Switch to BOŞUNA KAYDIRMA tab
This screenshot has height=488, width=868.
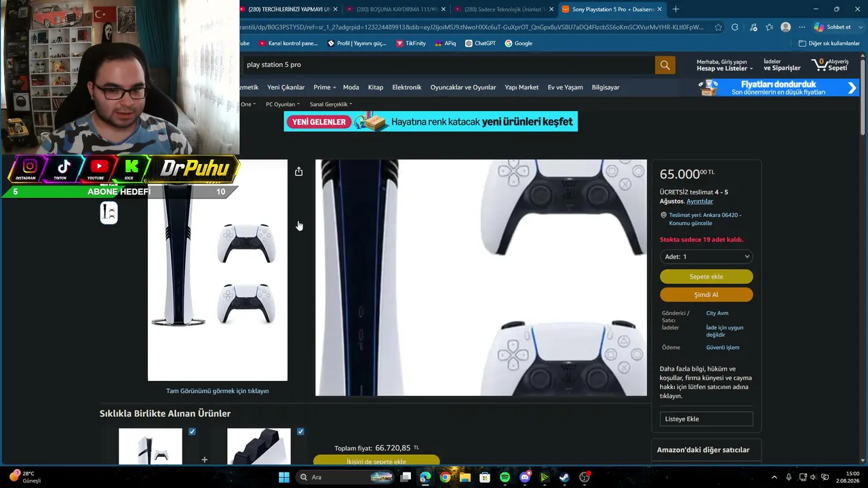click(x=396, y=9)
